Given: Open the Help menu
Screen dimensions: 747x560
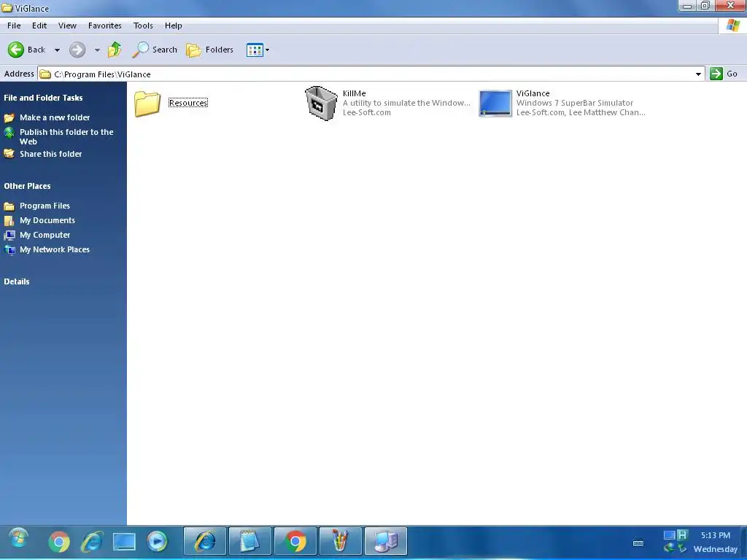Looking at the screenshot, I should coord(174,26).
